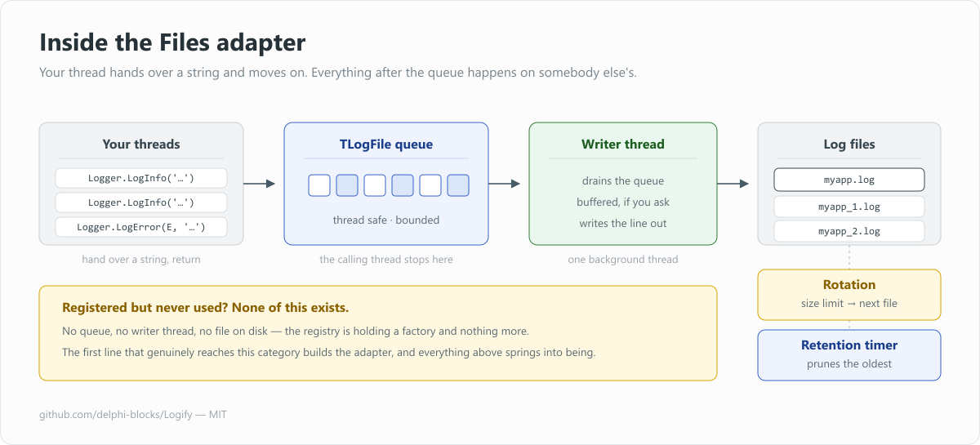This screenshot has width=980, height=445.
Task: Click the Writer thread heading
Action: tap(623, 145)
